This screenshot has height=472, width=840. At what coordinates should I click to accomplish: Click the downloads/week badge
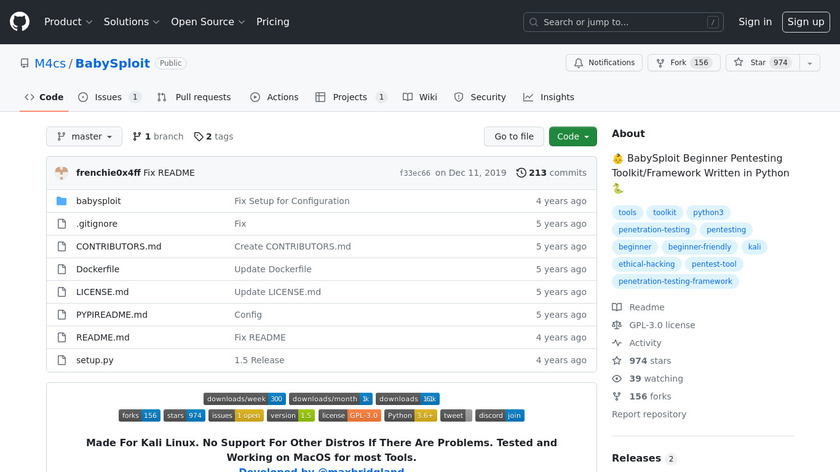click(245, 399)
